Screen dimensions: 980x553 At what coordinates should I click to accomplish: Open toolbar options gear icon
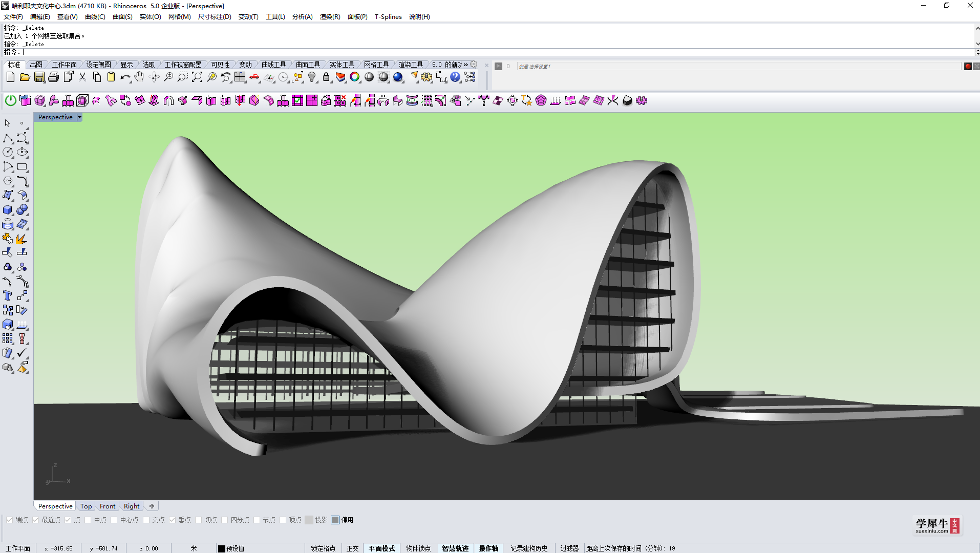pyautogui.click(x=474, y=65)
